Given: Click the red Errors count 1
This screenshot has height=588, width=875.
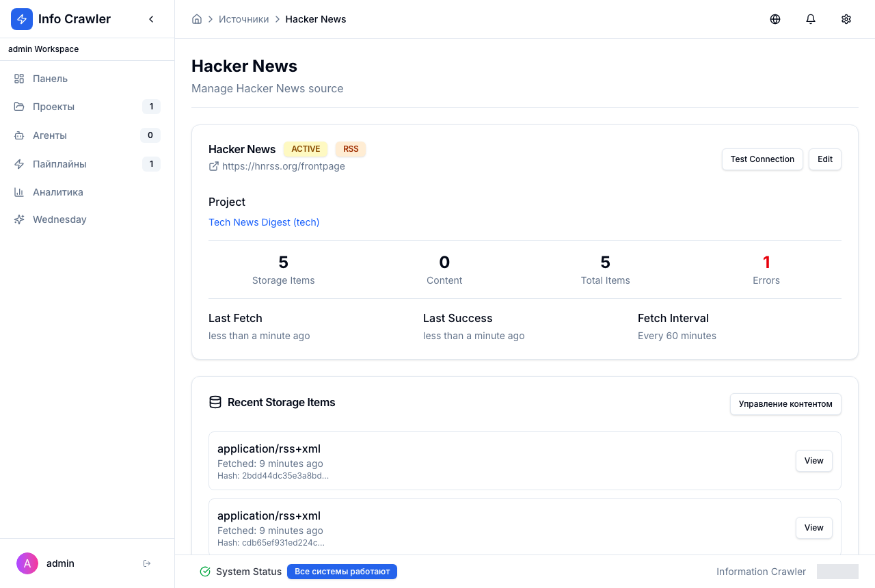Looking at the screenshot, I should coord(766,262).
